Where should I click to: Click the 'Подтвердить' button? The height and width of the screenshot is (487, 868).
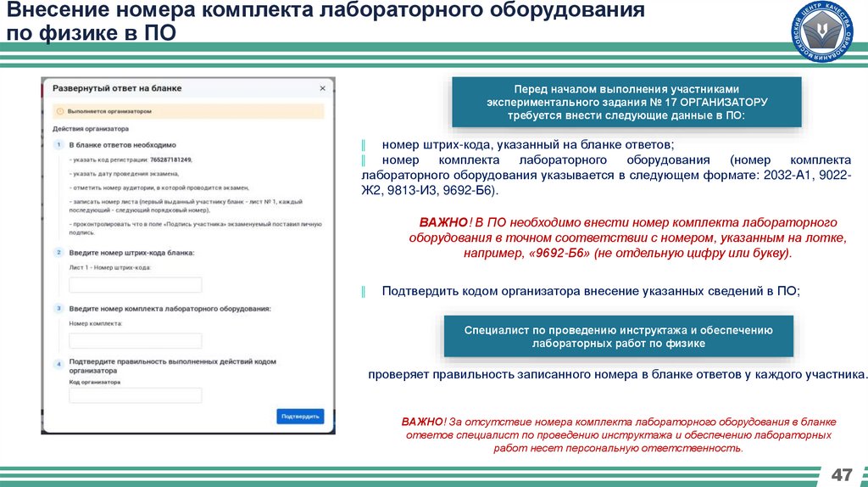300,416
